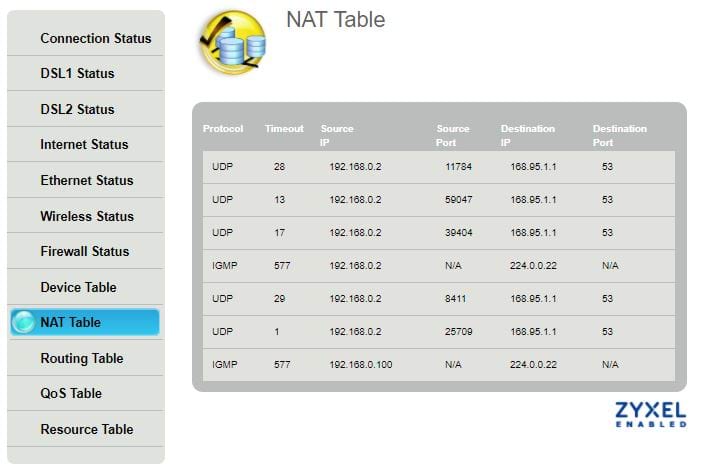
Task: Click the Destination Port column header
Action: coord(619,135)
